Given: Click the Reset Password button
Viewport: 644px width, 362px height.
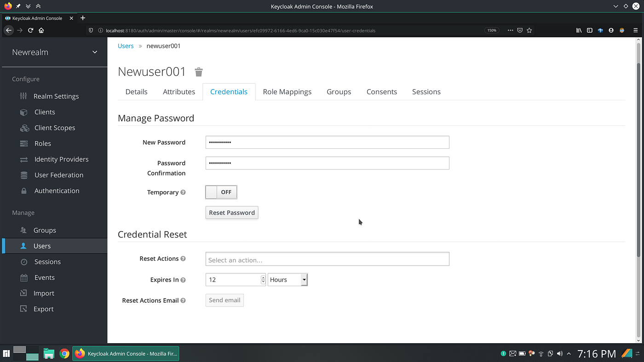Looking at the screenshot, I should (231, 212).
